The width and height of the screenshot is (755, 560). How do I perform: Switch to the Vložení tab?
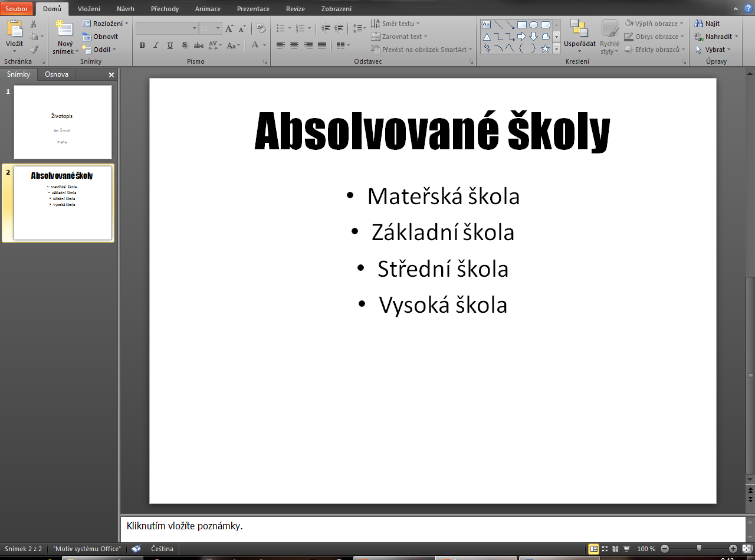[89, 9]
